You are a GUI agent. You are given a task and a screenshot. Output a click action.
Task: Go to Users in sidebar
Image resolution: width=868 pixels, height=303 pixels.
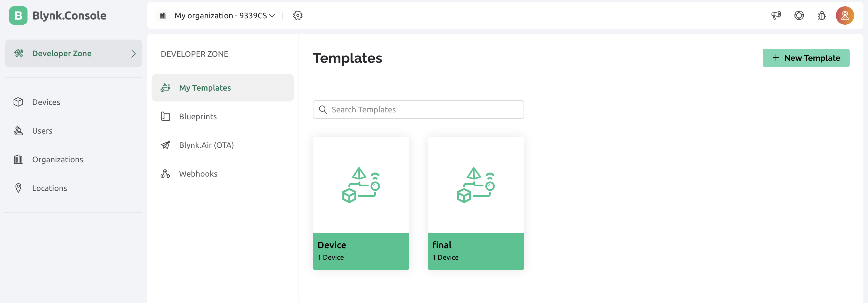point(73,131)
